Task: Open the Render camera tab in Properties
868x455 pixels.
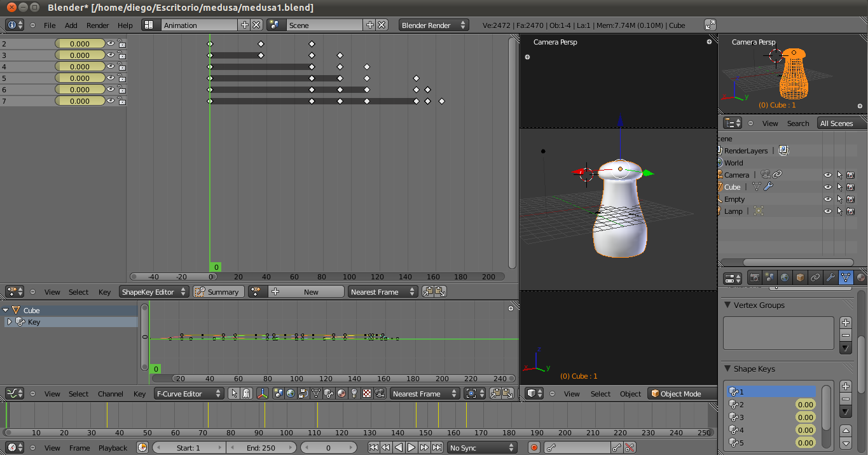Action: pyautogui.click(x=754, y=277)
